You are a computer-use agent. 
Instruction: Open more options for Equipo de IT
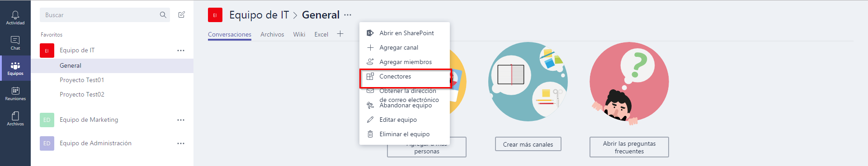[181, 51]
